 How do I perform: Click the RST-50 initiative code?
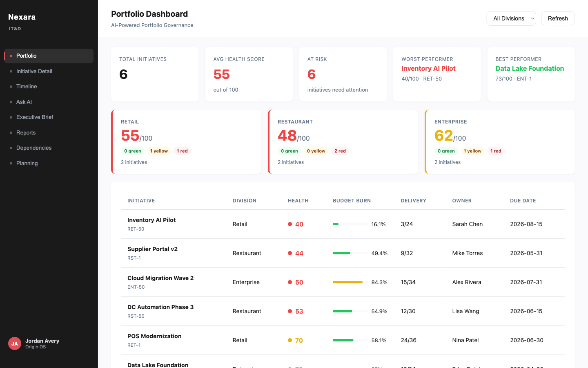[136, 316]
